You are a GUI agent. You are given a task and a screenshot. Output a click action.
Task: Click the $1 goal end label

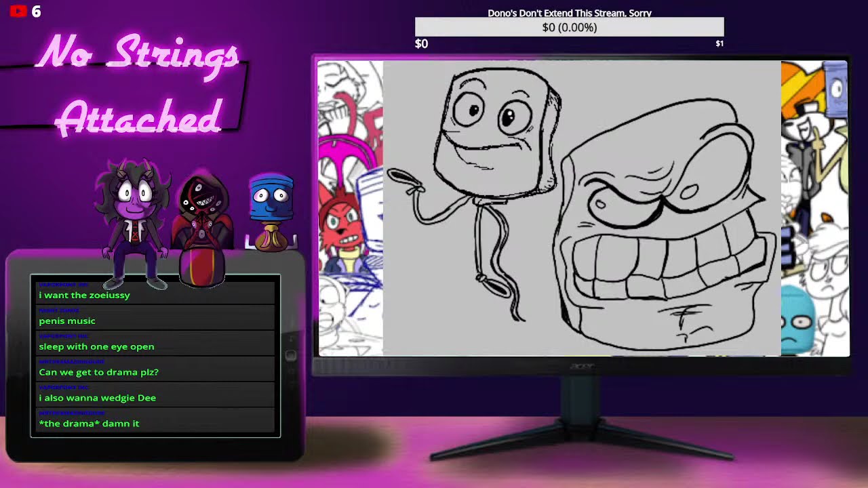(x=719, y=43)
